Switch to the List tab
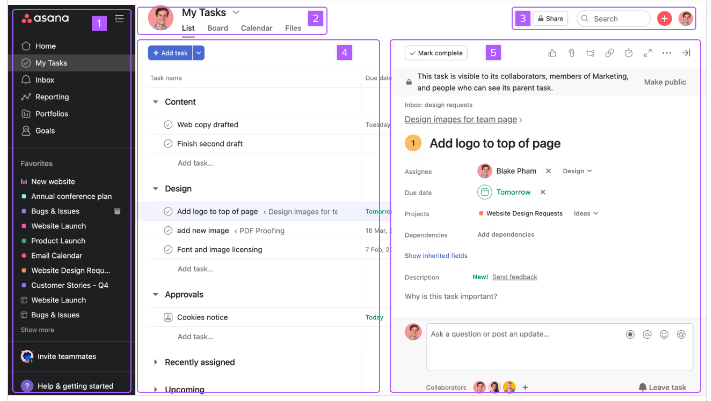The image size is (711, 401). pos(188,28)
